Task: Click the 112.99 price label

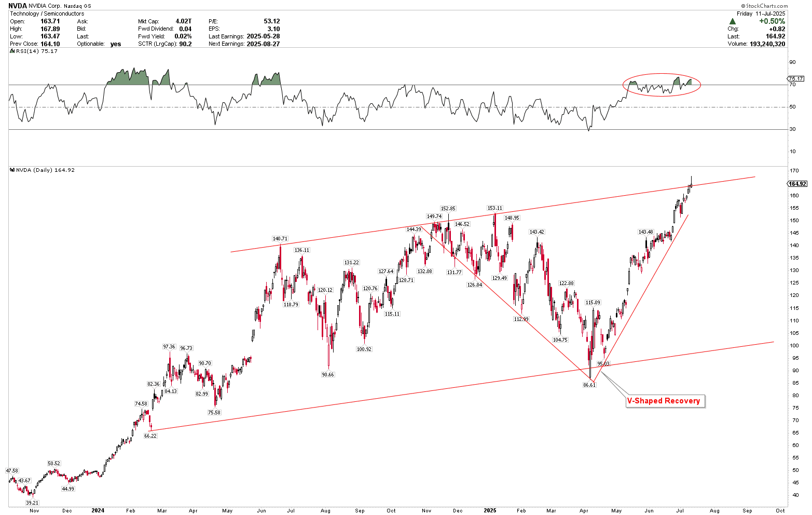Action: [521, 319]
